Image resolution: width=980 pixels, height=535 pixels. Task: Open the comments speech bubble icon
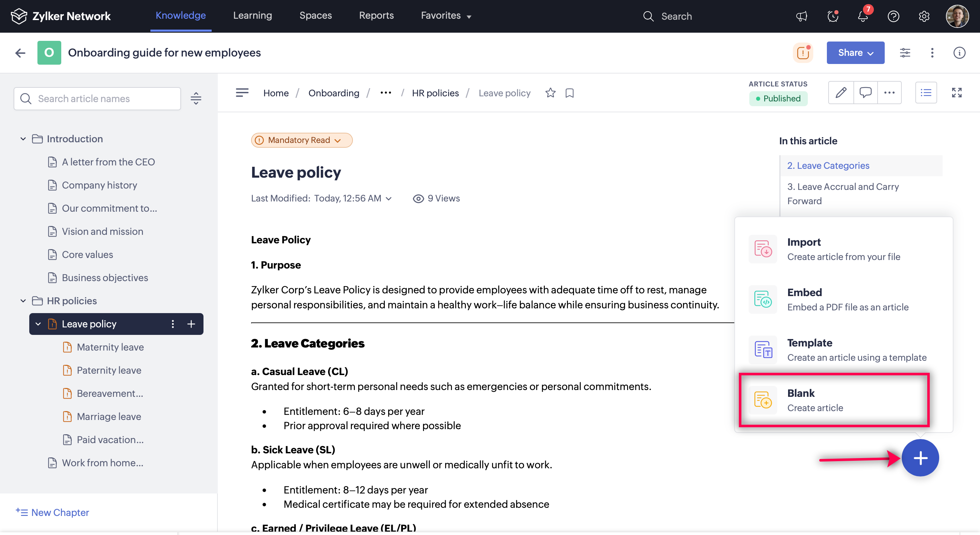point(865,93)
